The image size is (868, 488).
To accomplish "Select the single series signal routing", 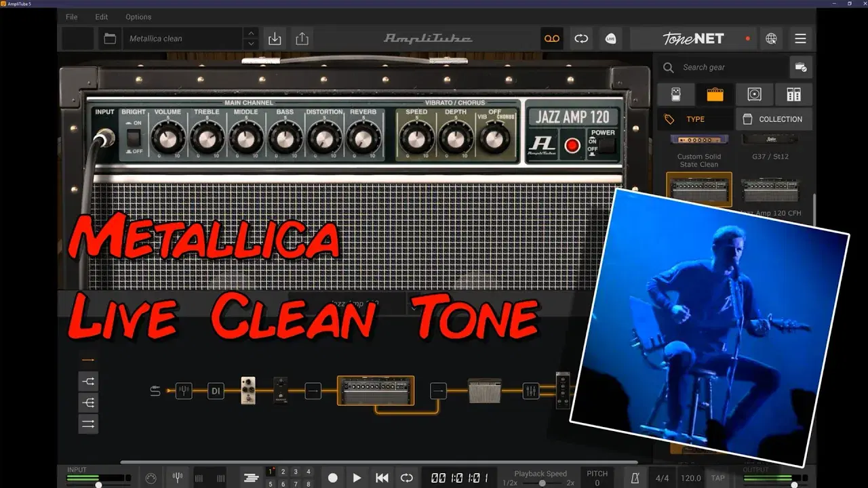I will click(x=88, y=360).
